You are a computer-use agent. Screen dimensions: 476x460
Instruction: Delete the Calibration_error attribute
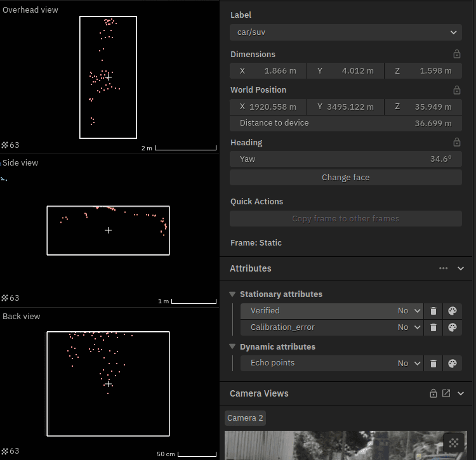point(433,327)
